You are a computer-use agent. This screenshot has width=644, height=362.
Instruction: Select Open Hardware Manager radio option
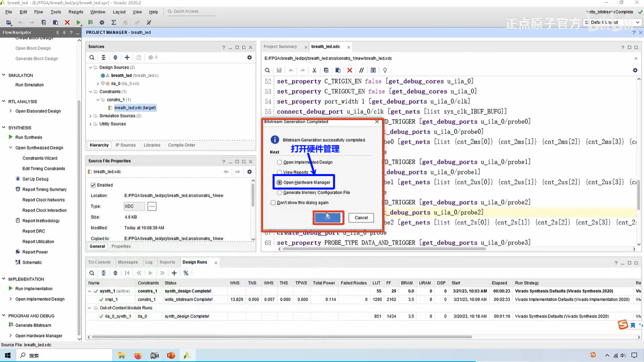[280, 183]
